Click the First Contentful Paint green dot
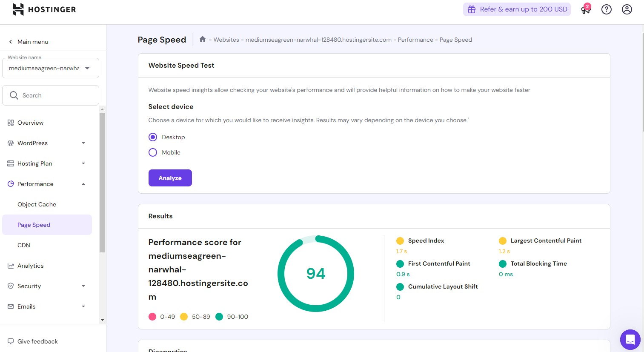 point(400,264)
